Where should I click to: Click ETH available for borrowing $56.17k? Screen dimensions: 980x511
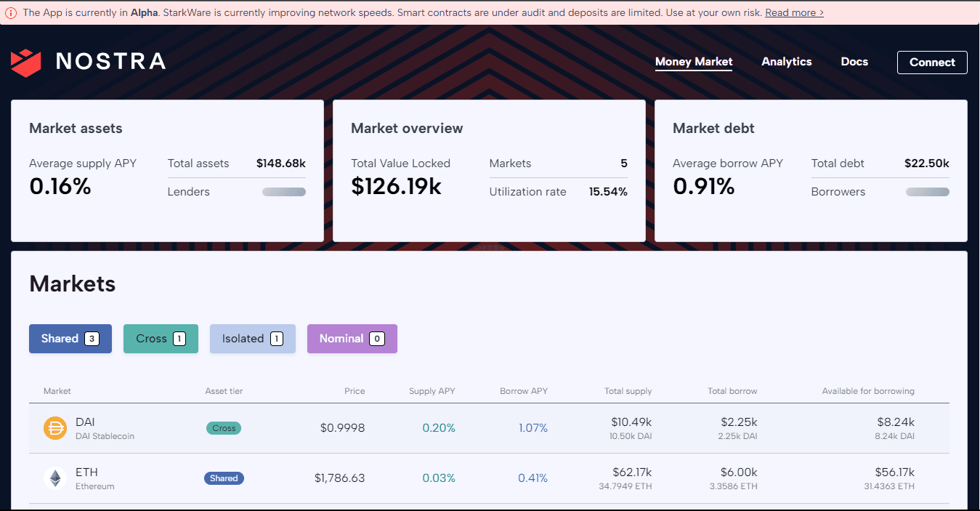pos(894,472)
